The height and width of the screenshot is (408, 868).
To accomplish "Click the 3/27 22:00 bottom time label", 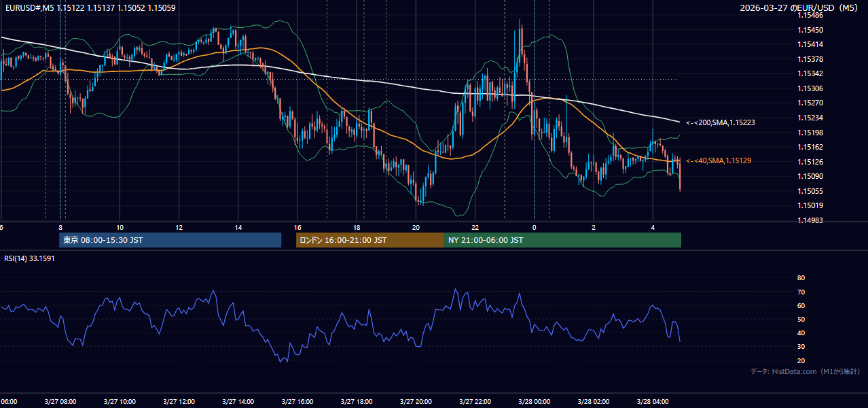I will pyautogui.click(x=475, y=401).
